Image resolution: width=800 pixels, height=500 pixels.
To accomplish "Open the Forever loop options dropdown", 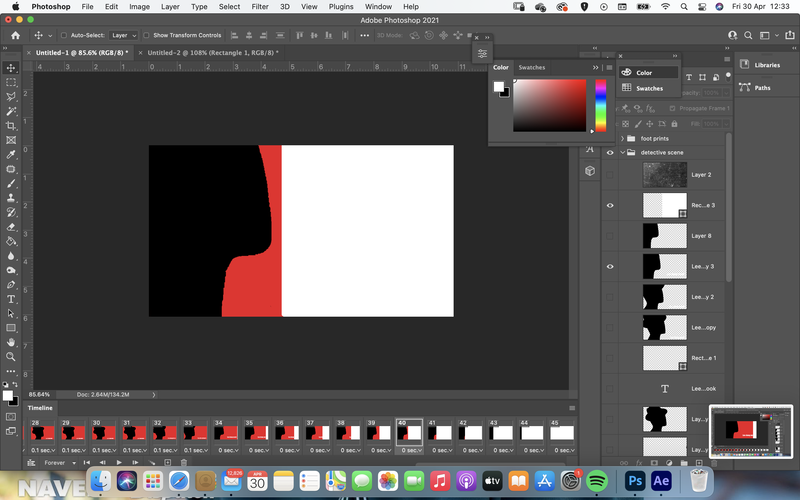I will 60,463.
